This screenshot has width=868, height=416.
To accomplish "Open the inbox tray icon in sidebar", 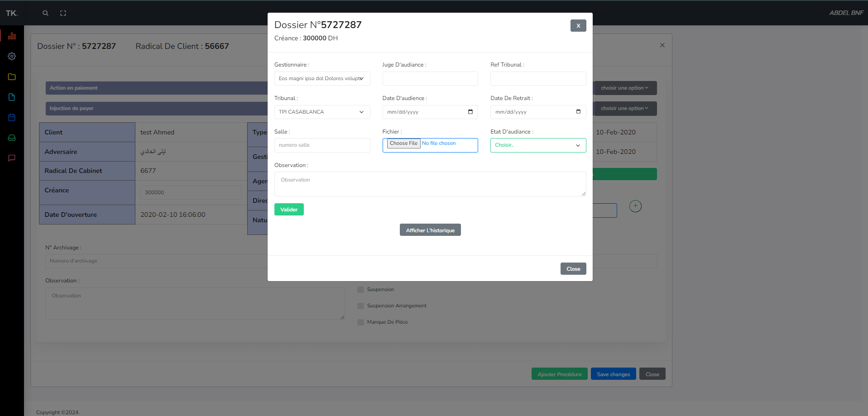I will [x=12, y=138].
